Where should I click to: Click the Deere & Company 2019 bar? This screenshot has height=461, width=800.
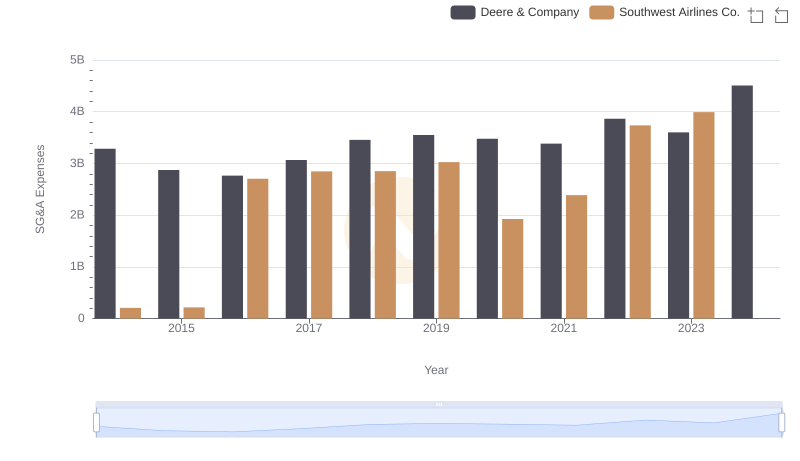[423, 226]
